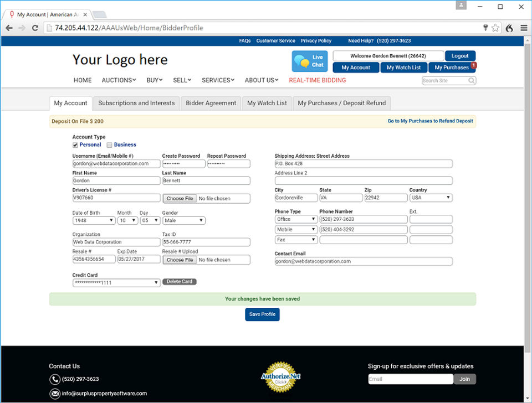
Task: Open the Office phone type dropdown
Action: [296, 219]
